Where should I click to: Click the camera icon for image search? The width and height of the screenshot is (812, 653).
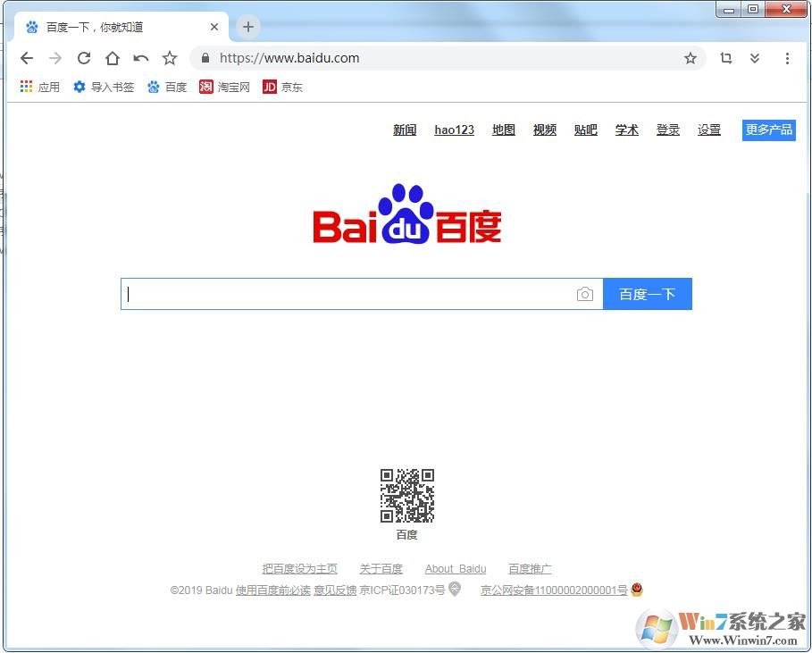click(x=586, y=294)
